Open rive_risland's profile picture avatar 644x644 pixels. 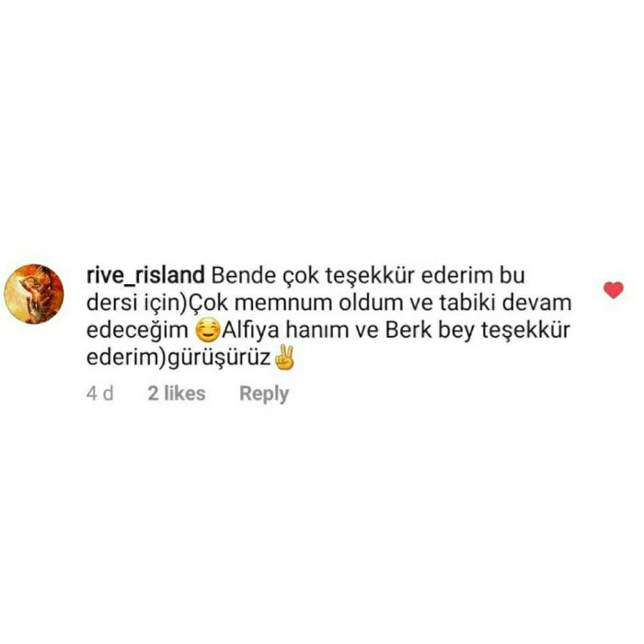34,293
